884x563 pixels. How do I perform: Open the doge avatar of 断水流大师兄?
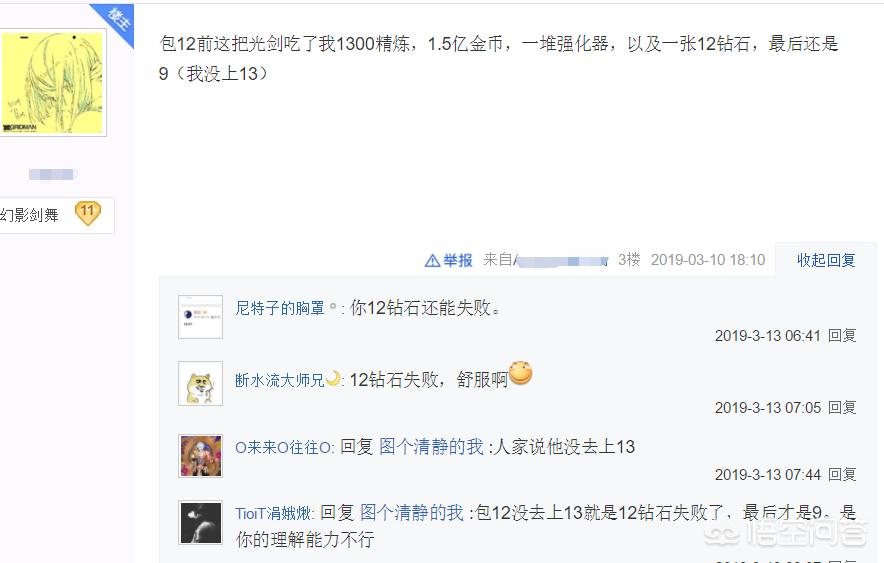click(201, 383)
